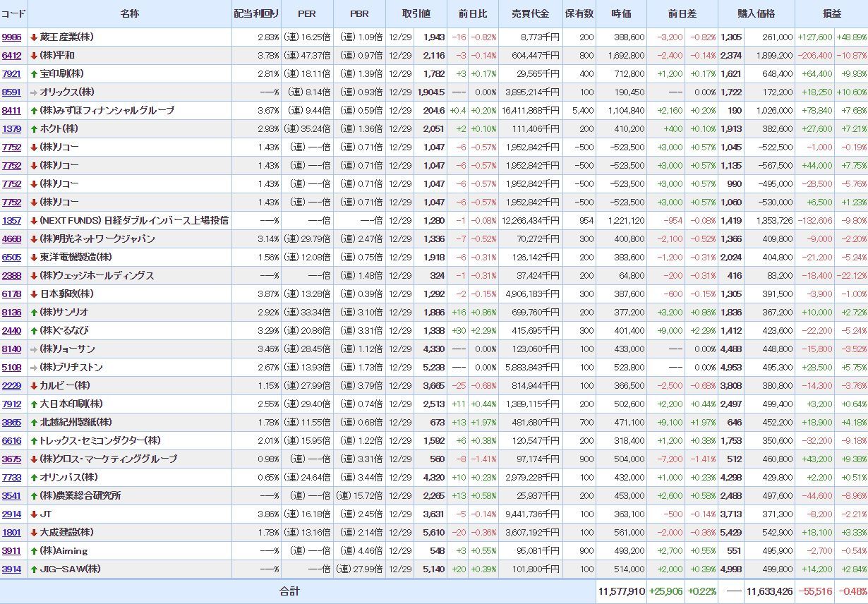The image size is (868, 604).
Task: Click the PBR column header
Action: 359,13
